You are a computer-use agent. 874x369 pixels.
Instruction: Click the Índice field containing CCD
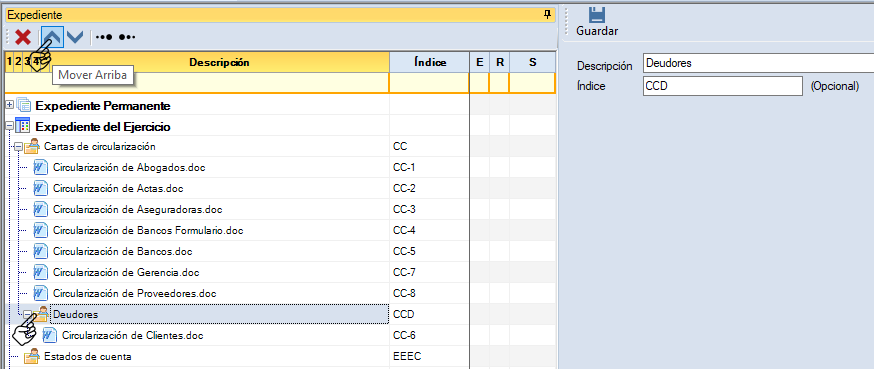[x=722, y=86]
